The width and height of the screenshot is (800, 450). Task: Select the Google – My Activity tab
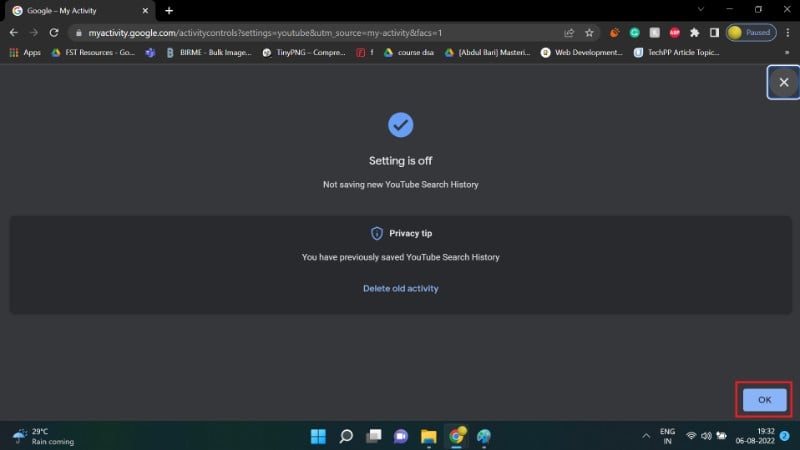(x=77, y=11)
